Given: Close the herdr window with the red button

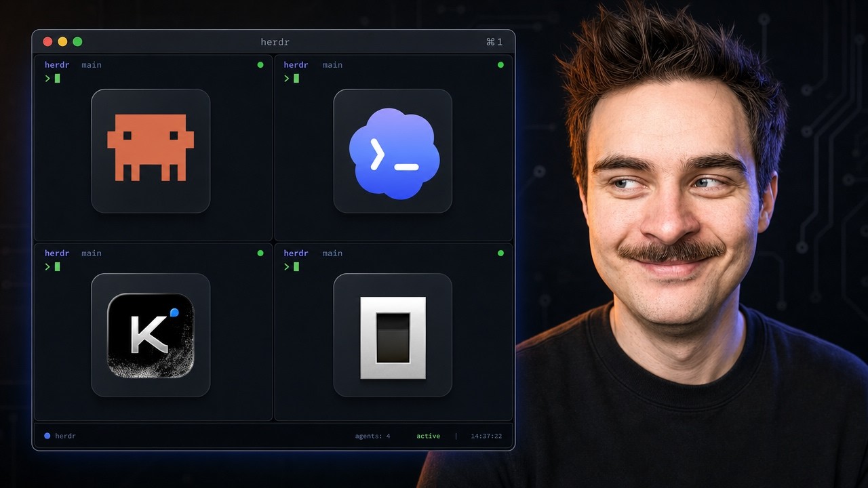Looking at the screenshot, I should (47, 42).
